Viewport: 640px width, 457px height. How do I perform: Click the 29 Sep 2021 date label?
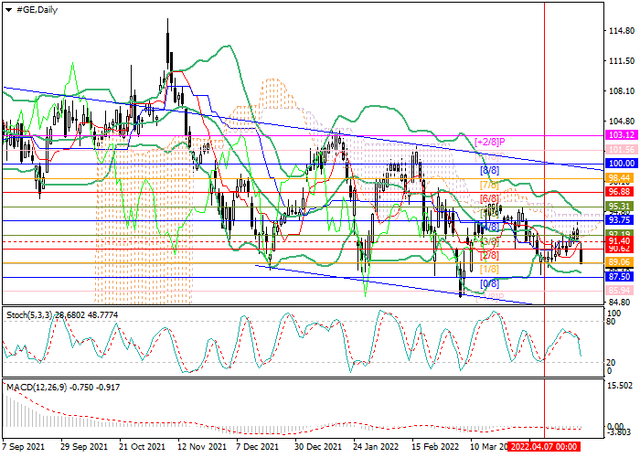84,447
